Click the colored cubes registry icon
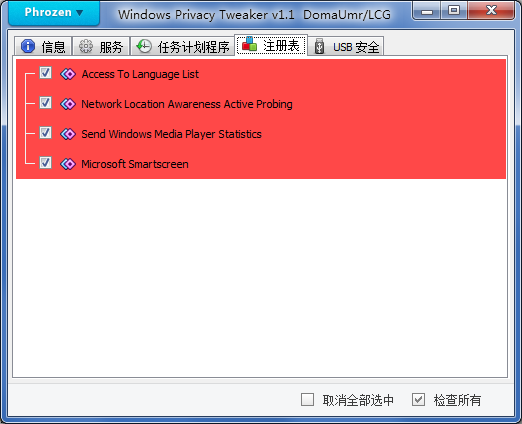Viewport: 522px width, 424px height. click(x=249, y=44)
